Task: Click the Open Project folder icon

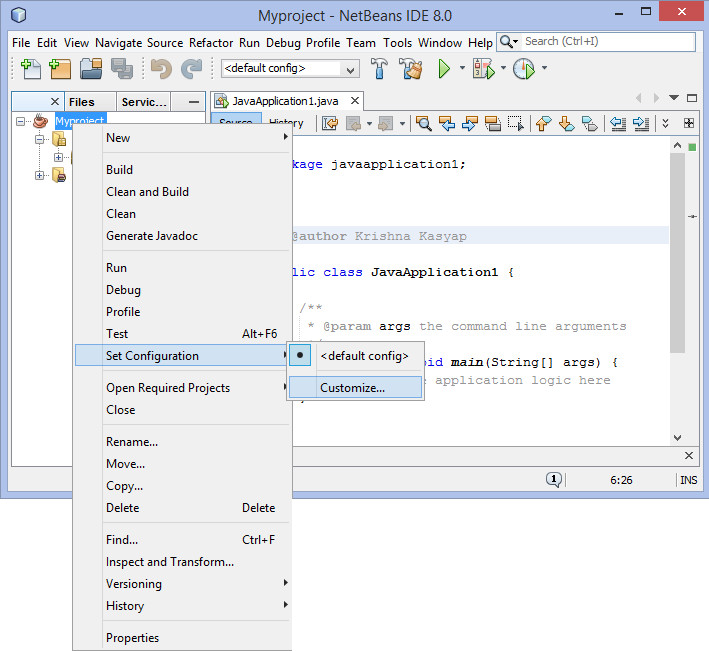Action: tap(91, 69)
